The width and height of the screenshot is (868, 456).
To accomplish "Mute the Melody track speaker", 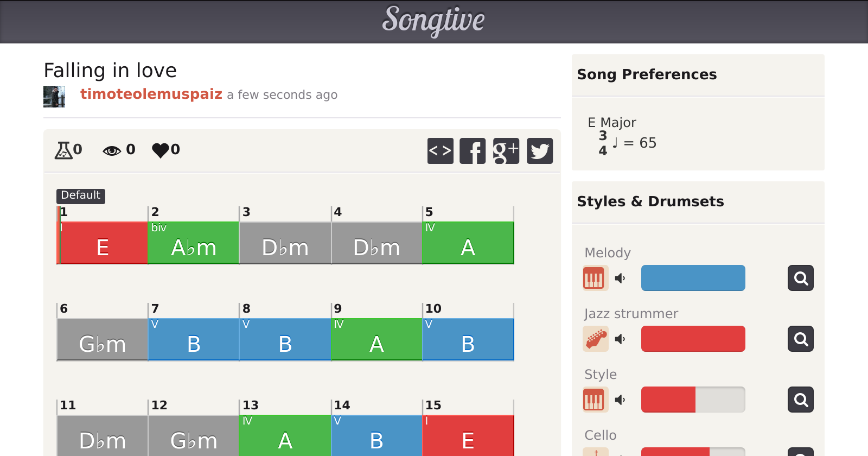I will 620,278.
